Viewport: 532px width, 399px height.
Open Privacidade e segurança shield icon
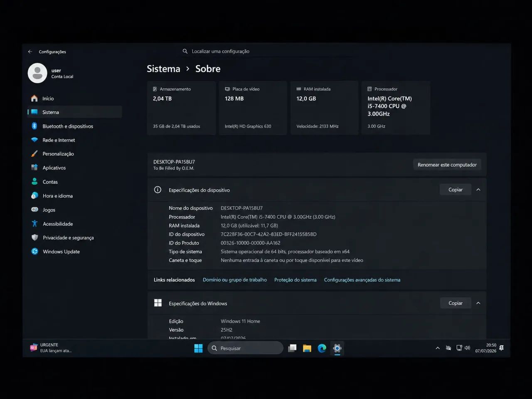[x=34, y=237]
